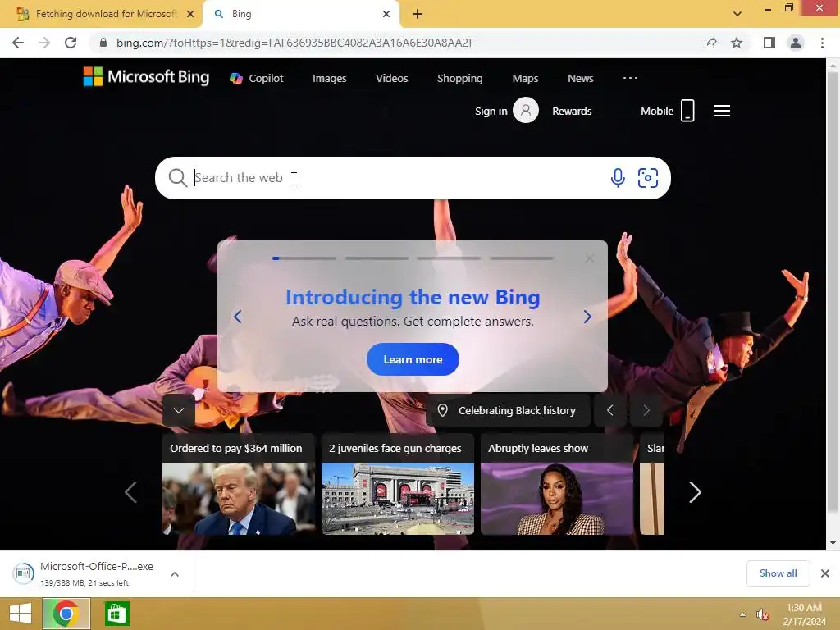This screenshot has height=630, width=840.
Task: Open Abruptly leaves show story
Action: (x=557, y=484)
